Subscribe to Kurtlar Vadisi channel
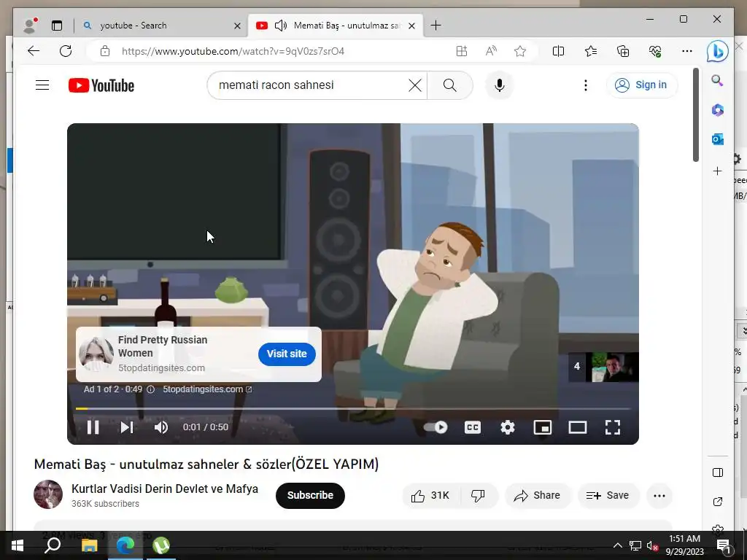The height and width of the screenshot is (560, 747). pyautogui.click(x=310, y=495)
